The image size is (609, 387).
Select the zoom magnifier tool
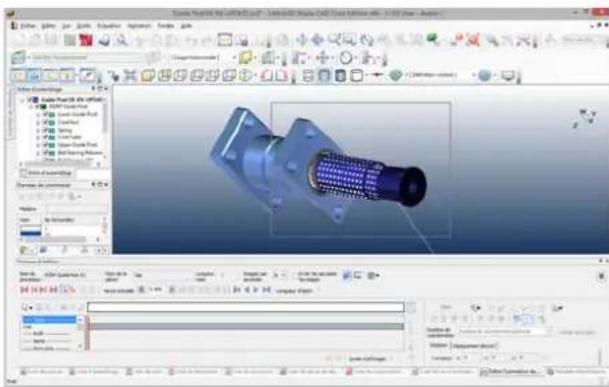click(x=334, y=40)
